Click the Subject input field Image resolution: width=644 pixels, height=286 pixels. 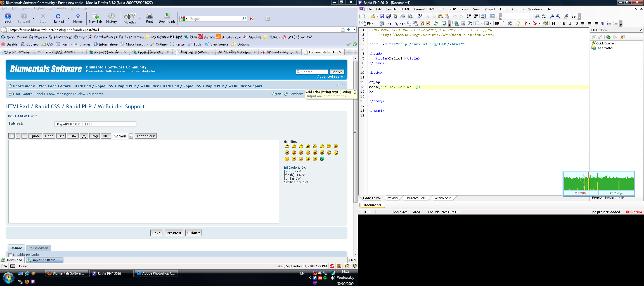click(x=95, y=124)
